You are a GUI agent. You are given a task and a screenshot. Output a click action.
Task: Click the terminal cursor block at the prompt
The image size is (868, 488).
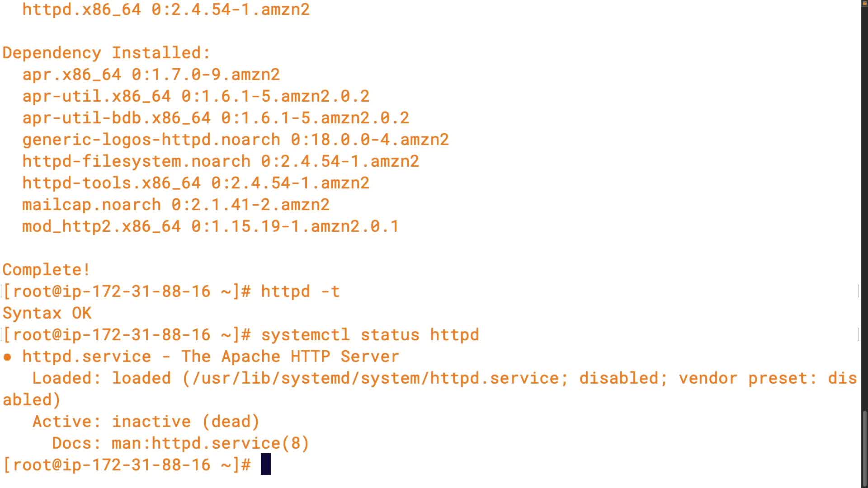266,465
